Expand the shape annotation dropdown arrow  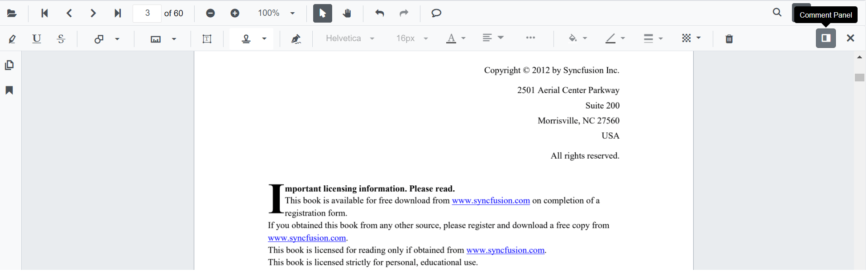117,39
